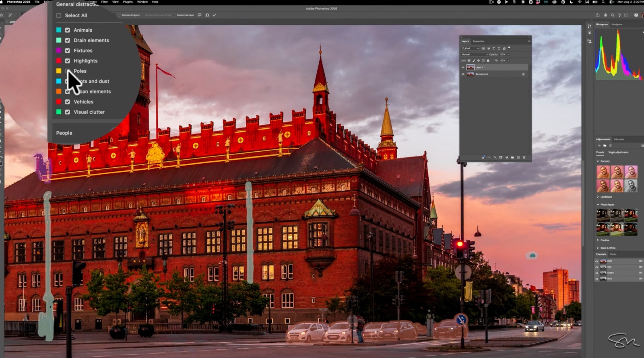Image resolution: width=644 pixels, height=358 pixels.
Task: Select the Background layer row
Action: click(x=494, y=74)
